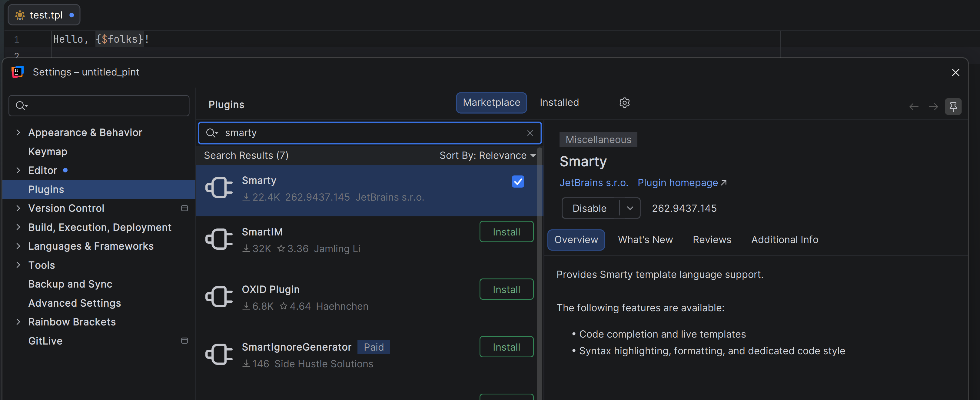Select Backup and Sync settings
The height and width of the screenshot is (400, 980).
[70, 284]
